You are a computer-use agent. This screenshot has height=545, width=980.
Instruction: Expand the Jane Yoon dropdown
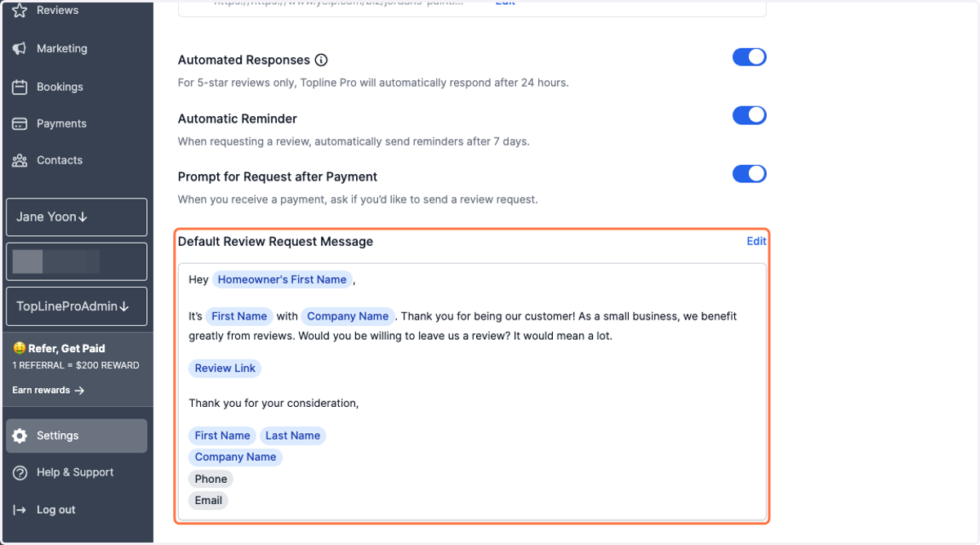coord(77,217)
